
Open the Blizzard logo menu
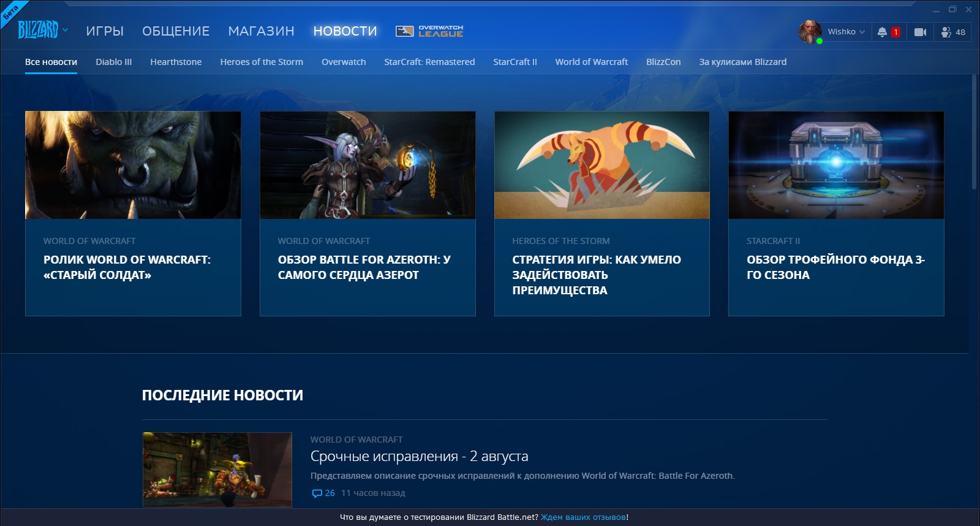(37, 29)
